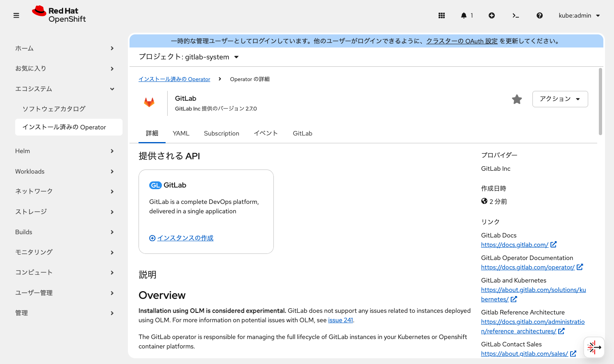Click the インスタンスの作成 link

coord(185,238)
